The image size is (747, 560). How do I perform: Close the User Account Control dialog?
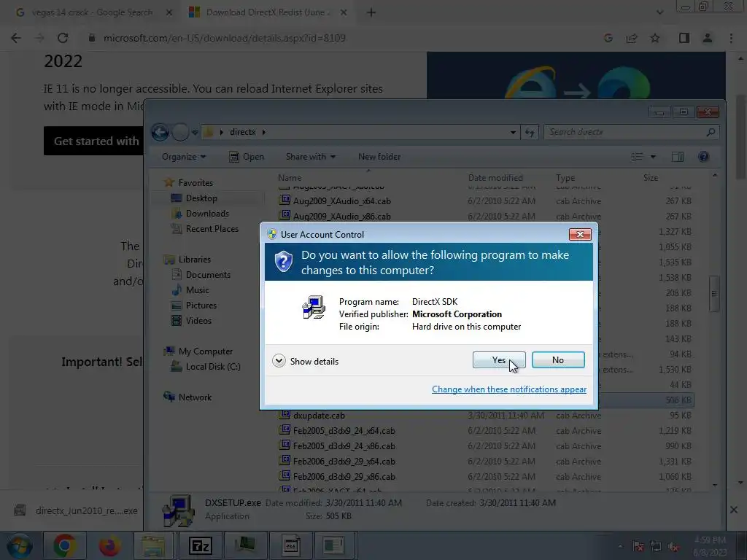580,234
